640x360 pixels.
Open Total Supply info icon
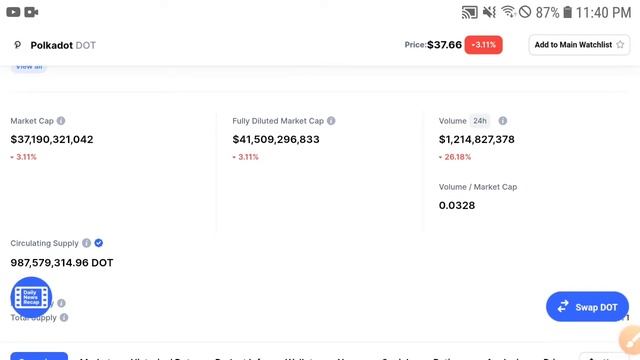[64, 317]
